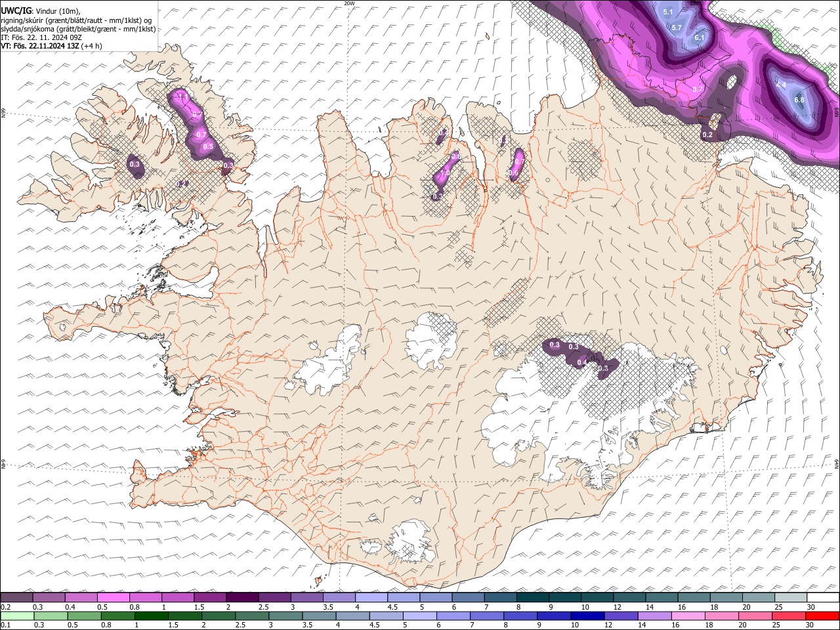The height and width of the screenshot is (630, 840).
Task: Click the 5.1 snowfall value label
Action: click(668, 12)
